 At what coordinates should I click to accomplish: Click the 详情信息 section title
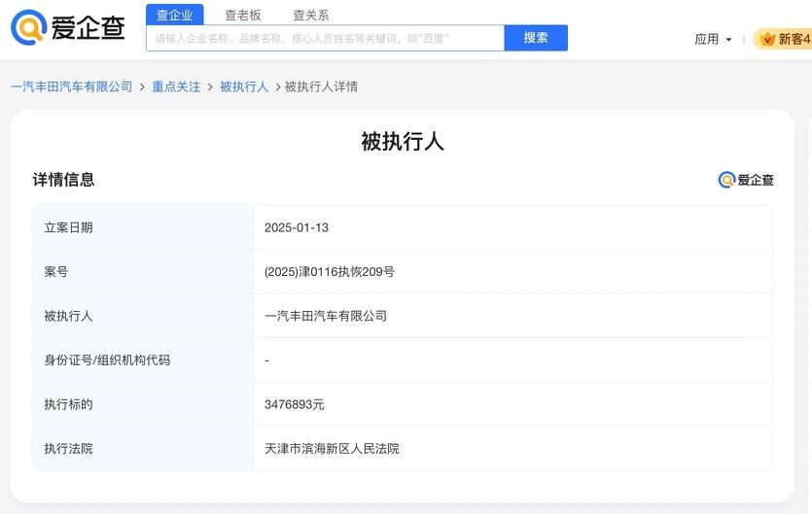click(64, 180)
